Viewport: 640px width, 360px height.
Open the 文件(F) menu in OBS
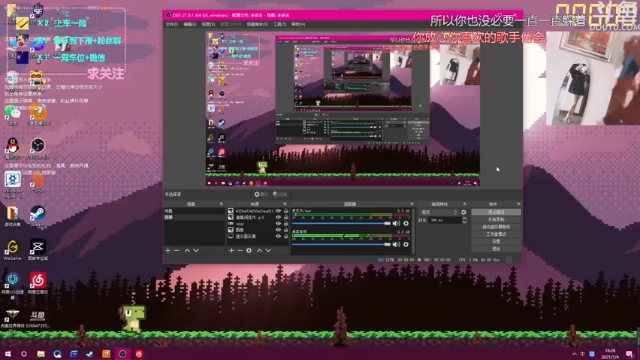(x=171, y=24)
